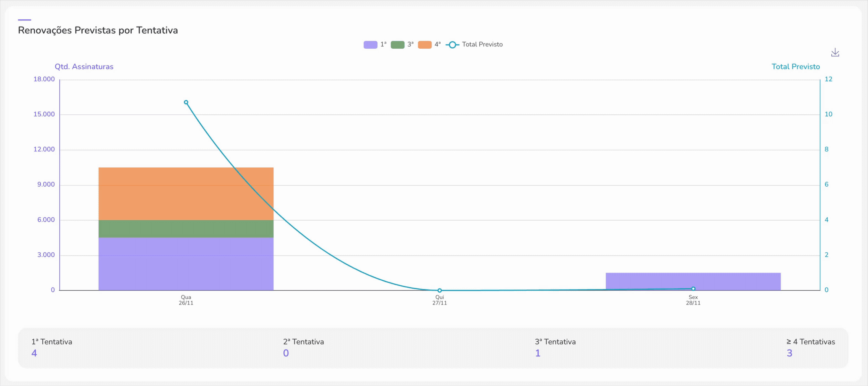868x386 pixels.
Task: Click the line point at Qui 27/11
Action: click(x=440, y=290)
